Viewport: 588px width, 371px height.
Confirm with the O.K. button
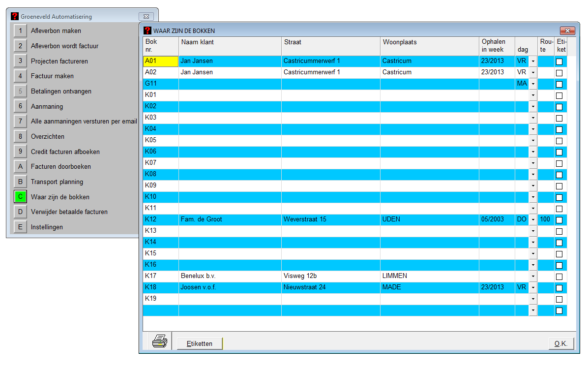coord(561,343)
